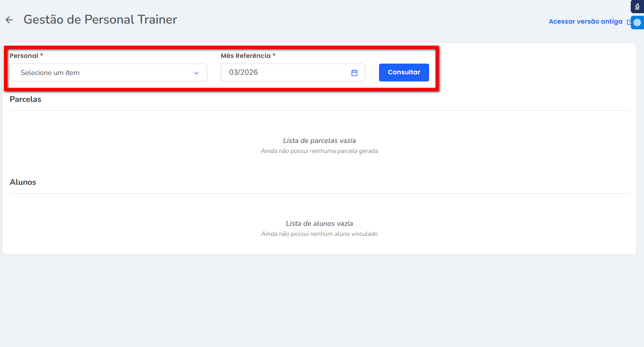Open the 'Acessar versão antiga' link
This screenshot has height=347, width=644.
point(585,21)
